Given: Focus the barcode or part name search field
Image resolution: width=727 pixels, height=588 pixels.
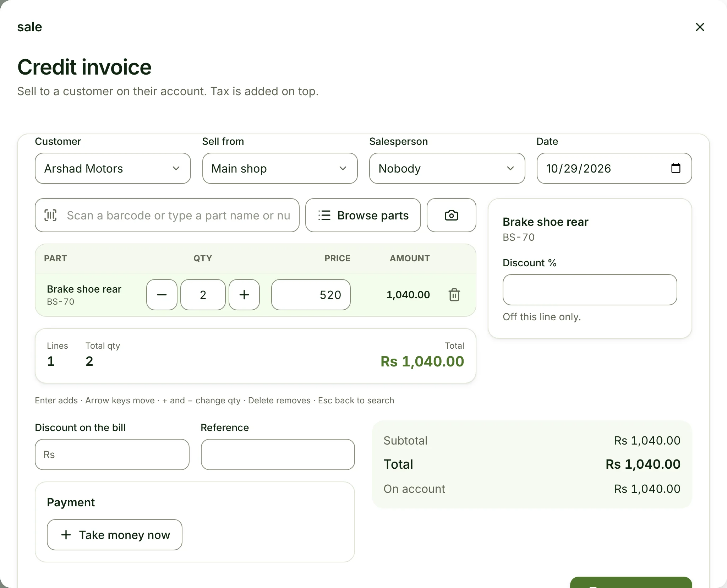Looking at the screenshot, I should (167, 215).
